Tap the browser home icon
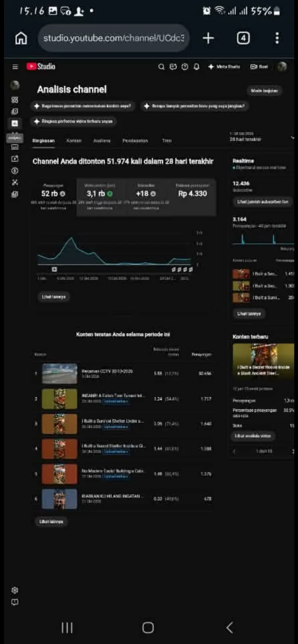This screenshot has width=298, height=644. tap(21, 38)
